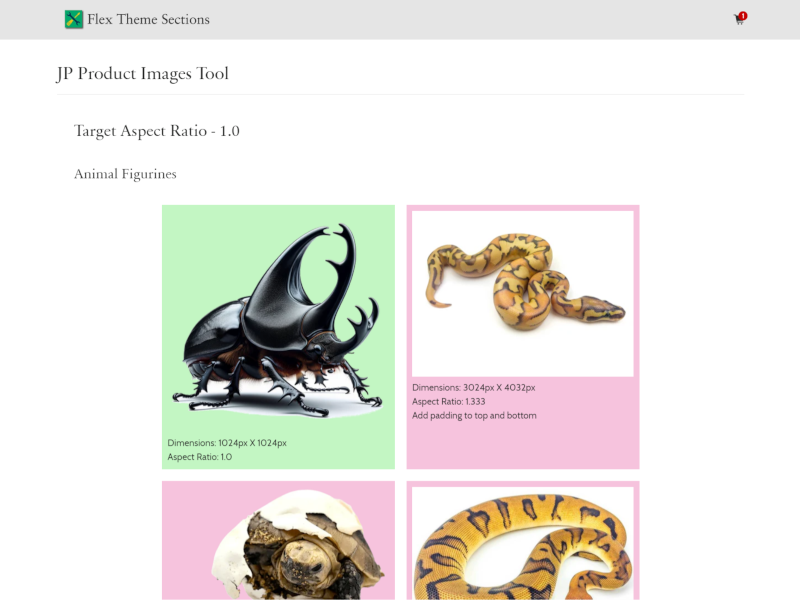Viewport: 800px width, 600px height.
Task: Click the JP Product Images Tool heading
Action: 143,73
